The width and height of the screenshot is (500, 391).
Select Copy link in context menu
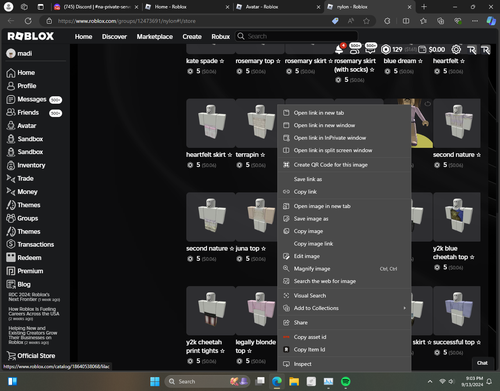click(x=344, y=192)
